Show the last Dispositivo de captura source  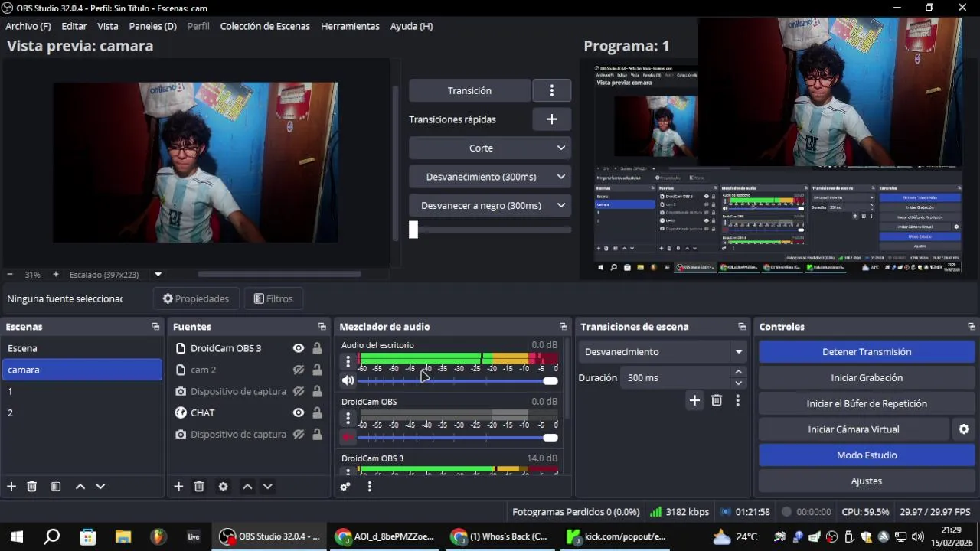tap(299, 434)
